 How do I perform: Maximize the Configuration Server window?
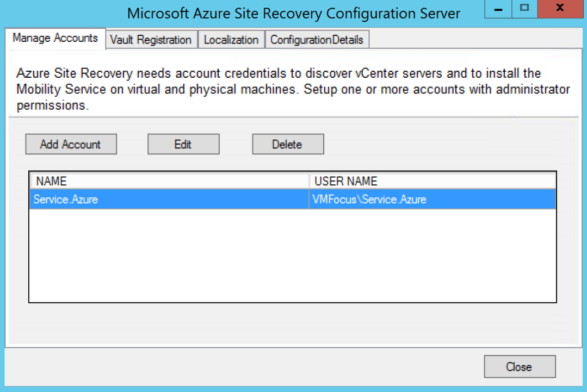tap(524, 9)
